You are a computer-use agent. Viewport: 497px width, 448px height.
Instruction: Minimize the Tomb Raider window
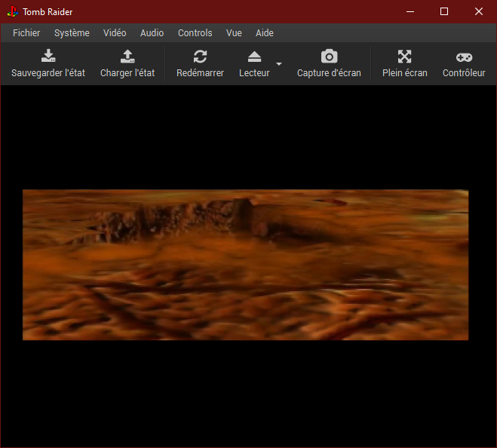(410, 12)
